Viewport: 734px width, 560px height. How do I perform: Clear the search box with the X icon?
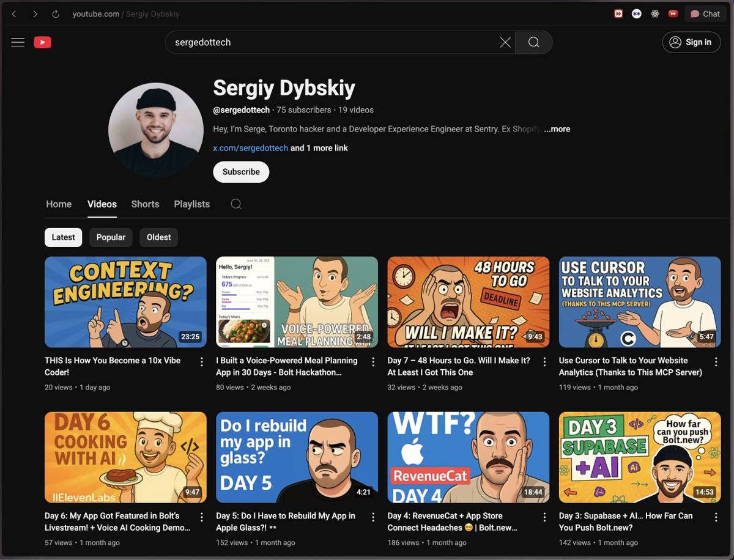click(x=505, y=42)
